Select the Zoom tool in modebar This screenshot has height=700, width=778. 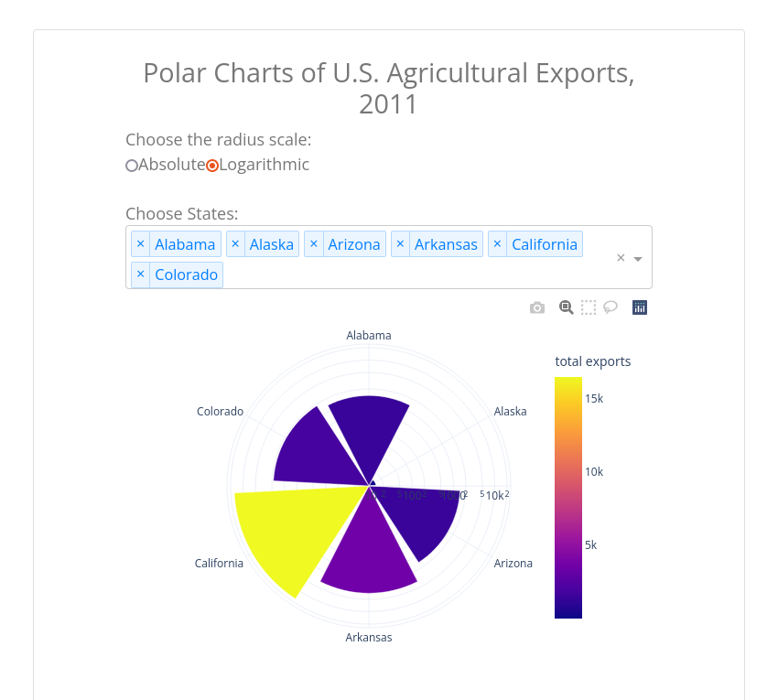pos(567,307)
